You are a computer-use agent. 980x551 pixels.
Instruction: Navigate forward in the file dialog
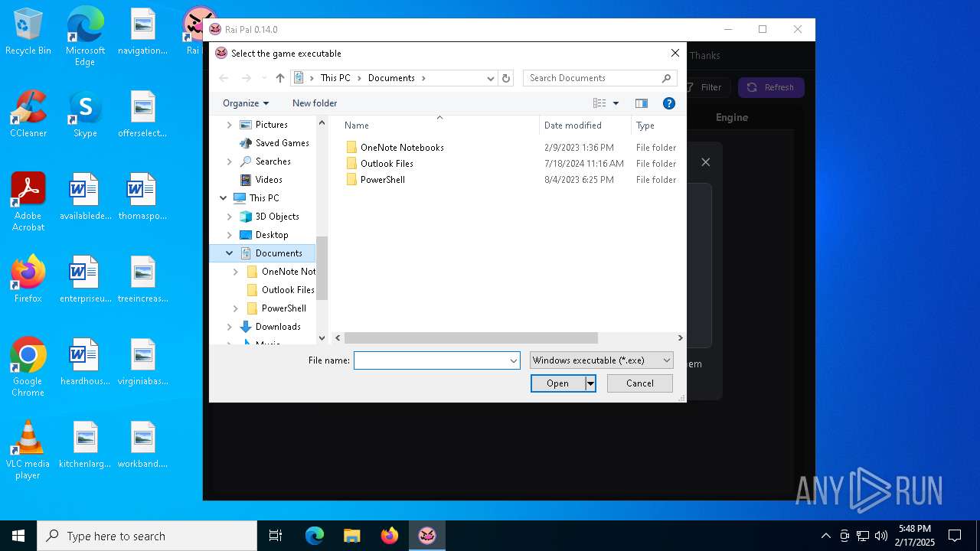click(x=247, y=78)
